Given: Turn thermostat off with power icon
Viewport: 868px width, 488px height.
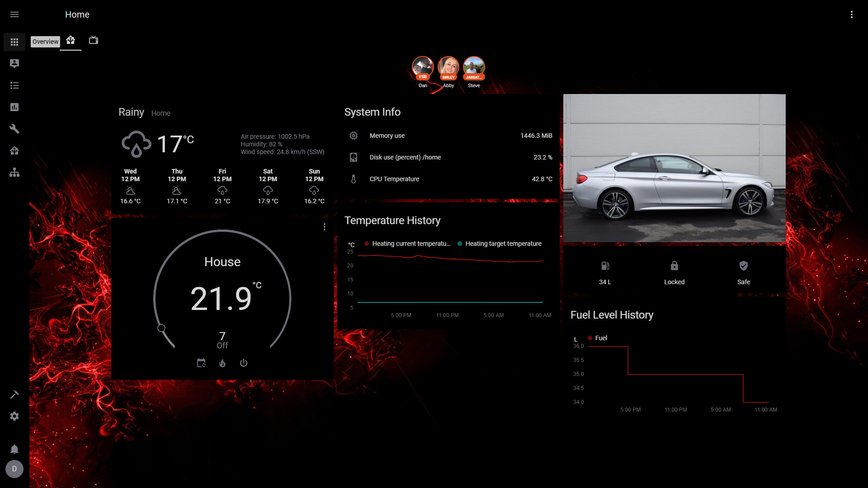Looking at the screenshot, I should (x=244, y=363).
